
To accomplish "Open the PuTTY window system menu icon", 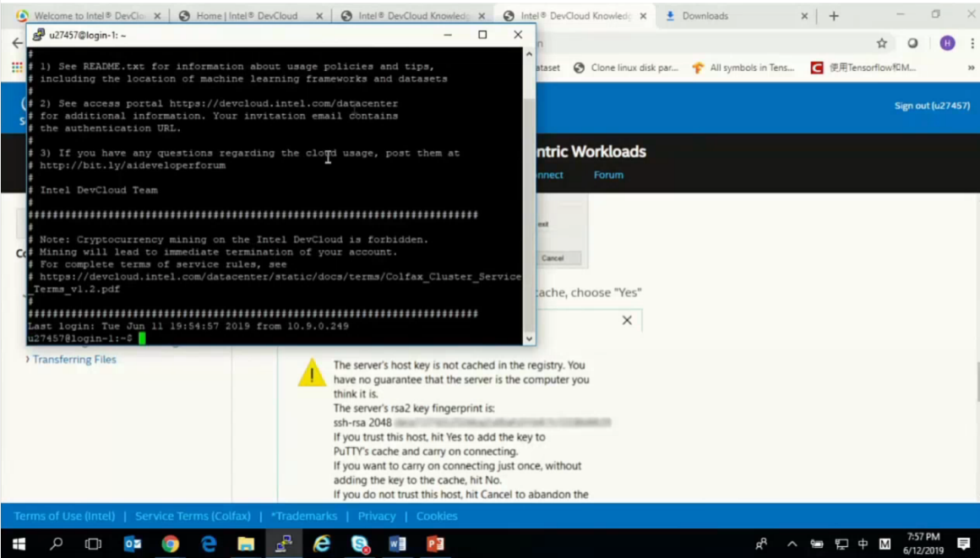I will tap(39, 35).
